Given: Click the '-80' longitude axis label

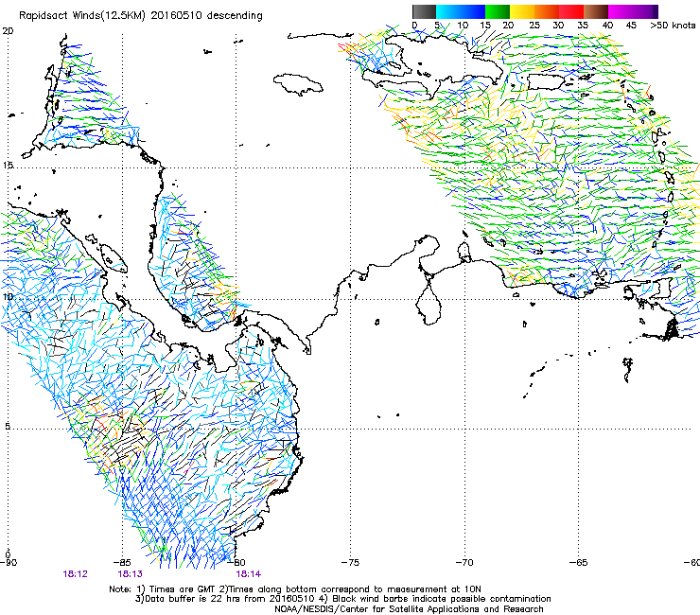Looking at the screenshot, I should 236,562.
